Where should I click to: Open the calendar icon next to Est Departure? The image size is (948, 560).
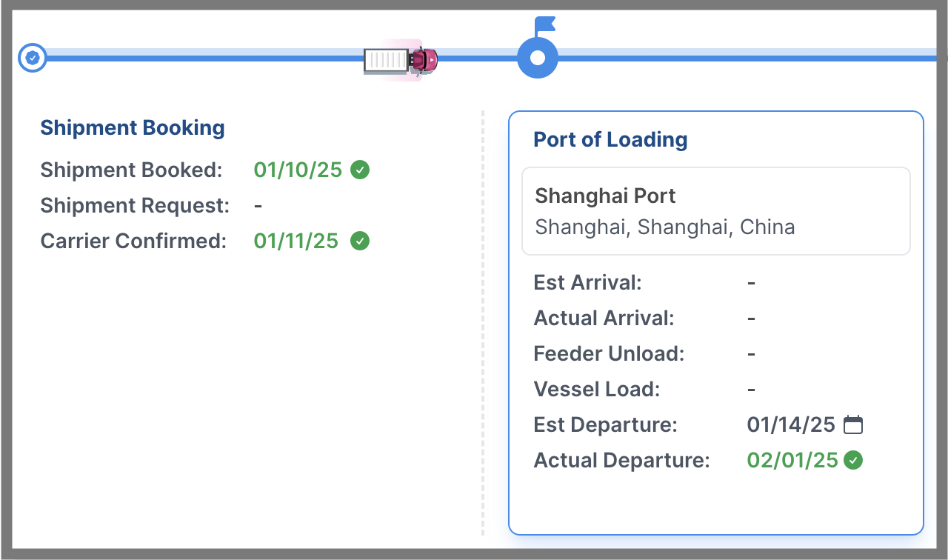coord(854,424)
